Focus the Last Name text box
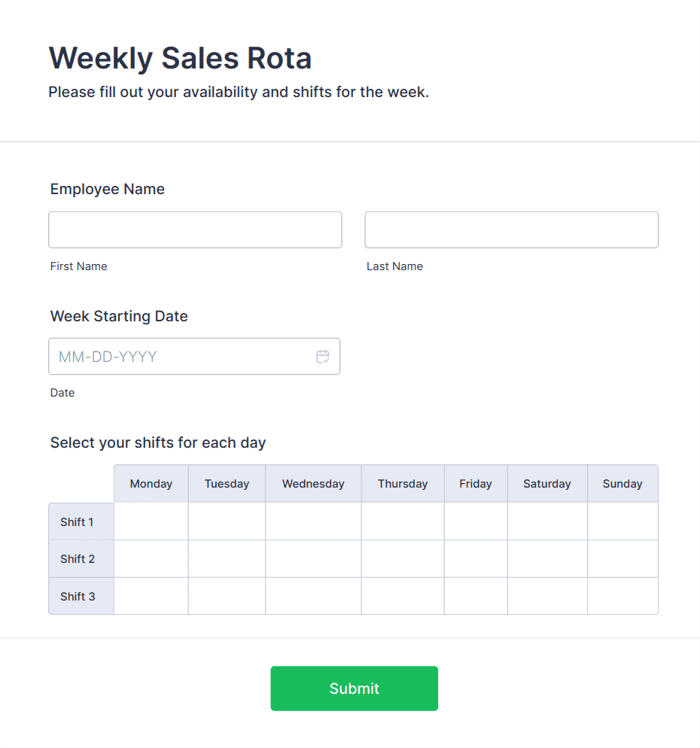The height and width of the screenshot is (748, 700). pyautogui.click(x=511, y=230)
